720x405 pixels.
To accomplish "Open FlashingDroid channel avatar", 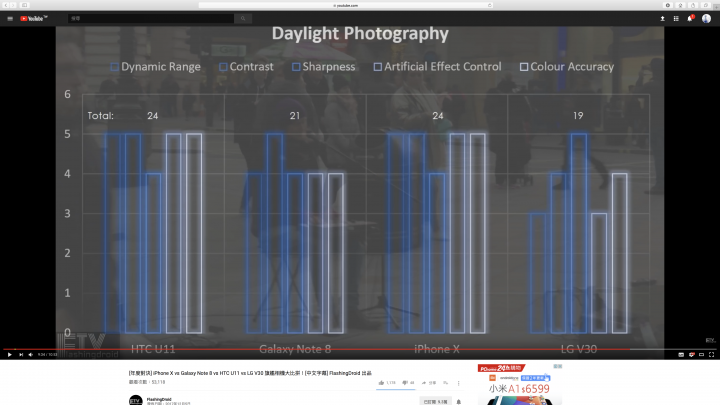I will 135,400.
